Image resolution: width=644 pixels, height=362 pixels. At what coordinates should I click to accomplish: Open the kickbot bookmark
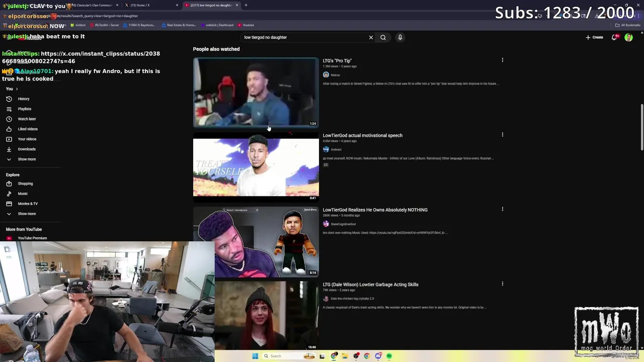pos(78,25)
